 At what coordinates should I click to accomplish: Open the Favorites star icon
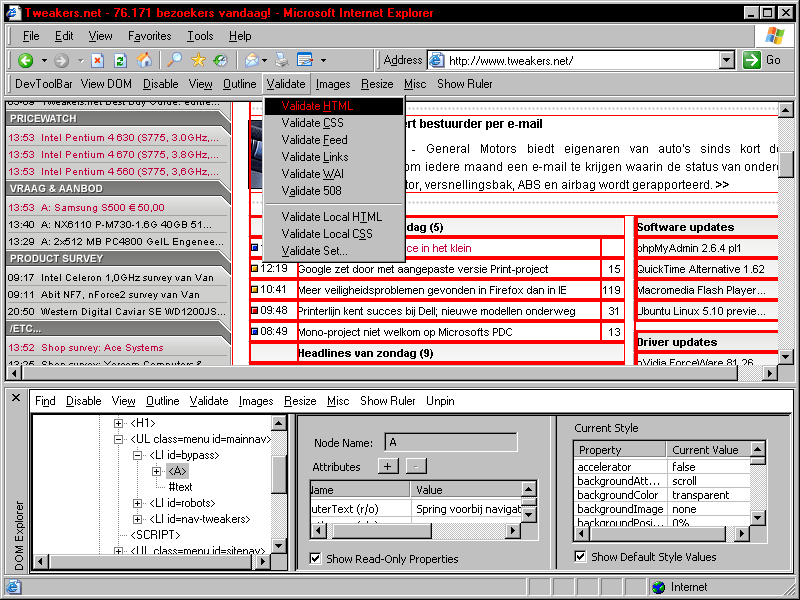pyautogui.click(x=198, y=60)
